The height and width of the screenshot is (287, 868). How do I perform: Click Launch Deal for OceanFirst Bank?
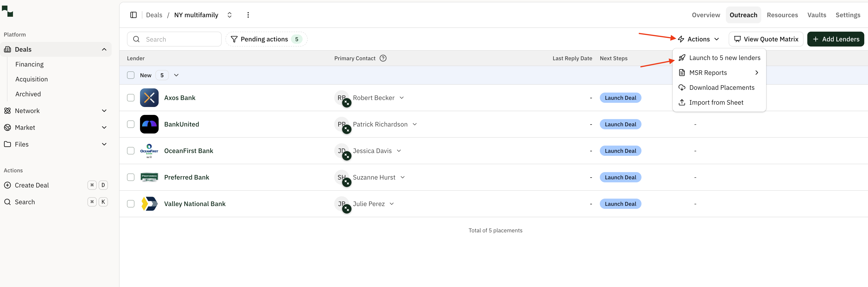point(620,150)
